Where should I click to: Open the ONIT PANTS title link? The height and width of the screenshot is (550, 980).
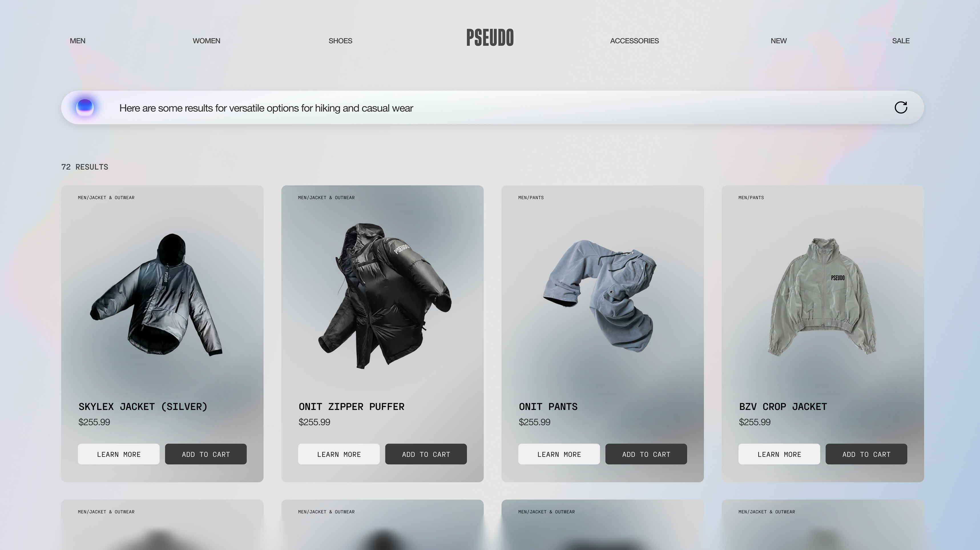(548, 407)
